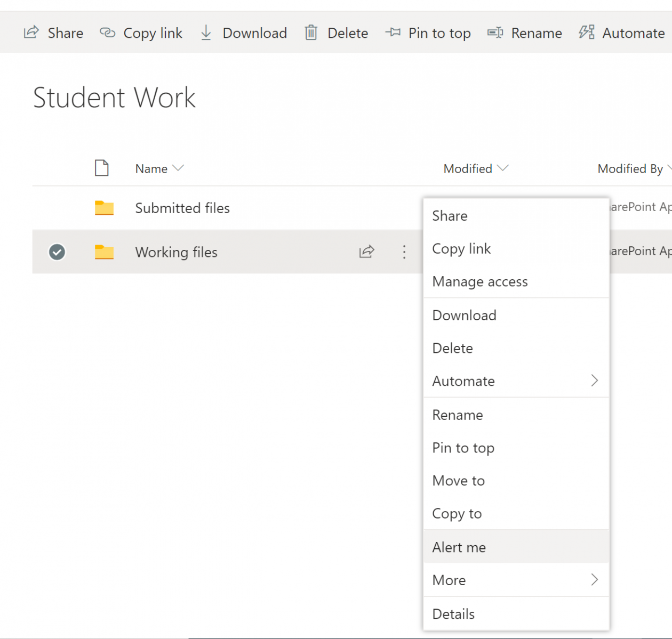Choose Share in the context menu
672x639 pixels.
(516, 216)
